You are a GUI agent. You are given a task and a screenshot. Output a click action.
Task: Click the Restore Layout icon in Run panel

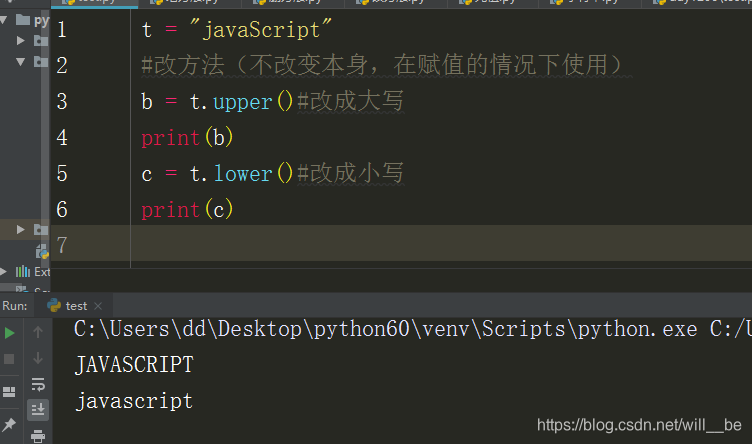pos(9,392)
